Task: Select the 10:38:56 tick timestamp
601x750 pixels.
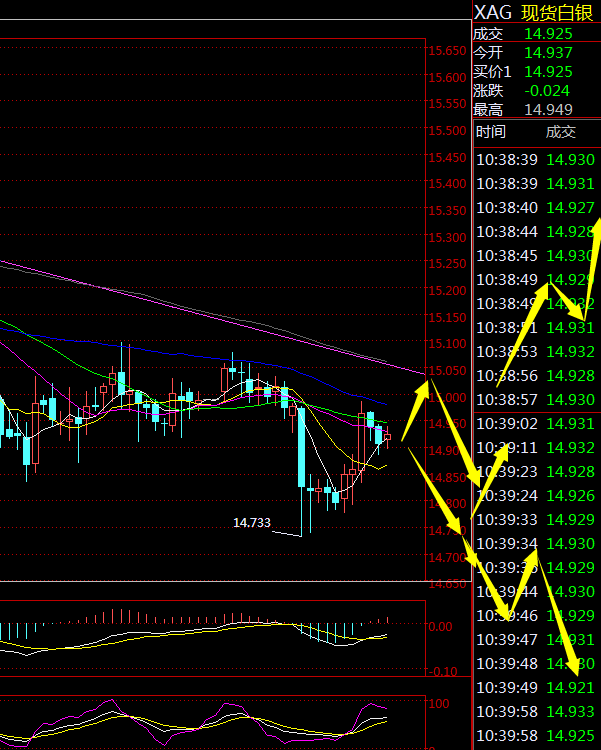Action: point(507,375)
